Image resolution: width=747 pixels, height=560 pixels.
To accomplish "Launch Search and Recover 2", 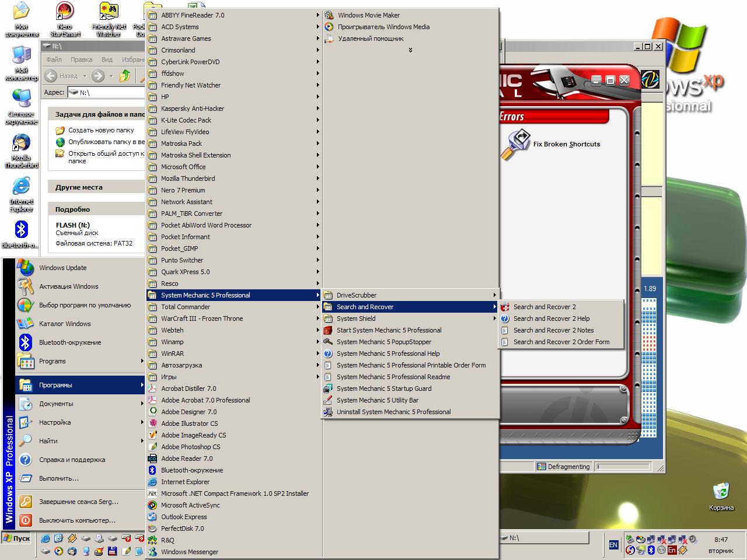I will (x=561, y=307).
